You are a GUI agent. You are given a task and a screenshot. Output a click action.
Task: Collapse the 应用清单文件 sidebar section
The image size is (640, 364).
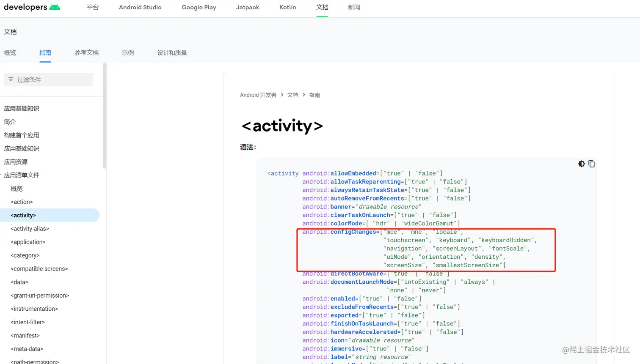point(22,175)
